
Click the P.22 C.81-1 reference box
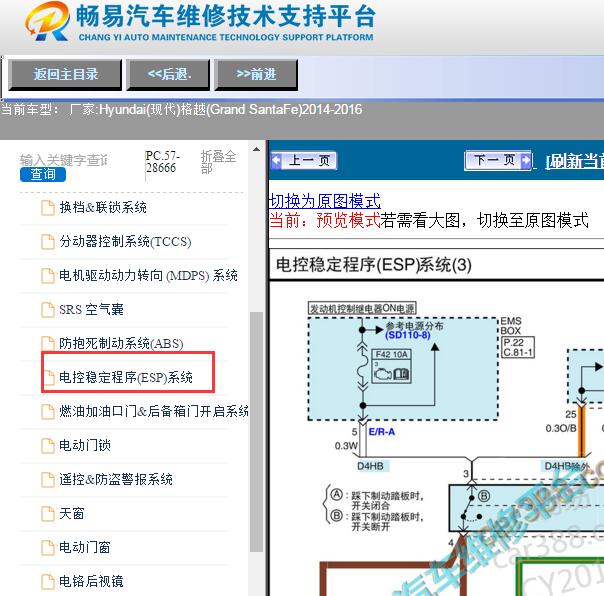(518, 347)
